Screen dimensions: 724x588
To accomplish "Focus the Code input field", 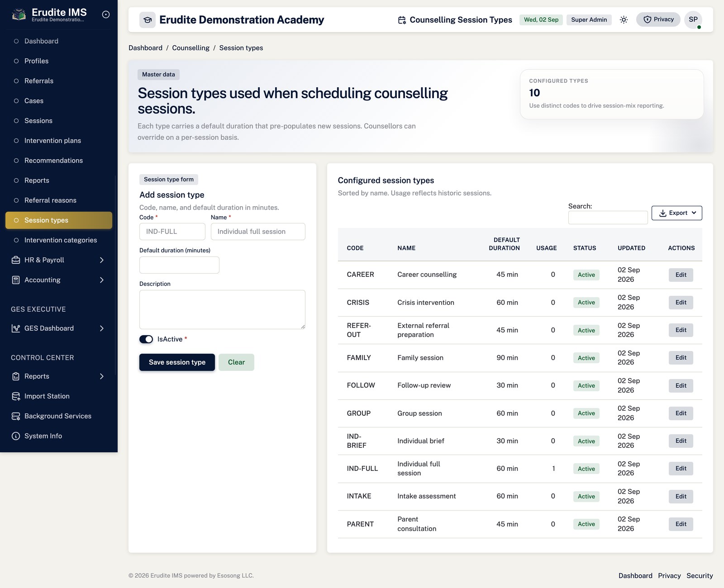I will 172,232.
